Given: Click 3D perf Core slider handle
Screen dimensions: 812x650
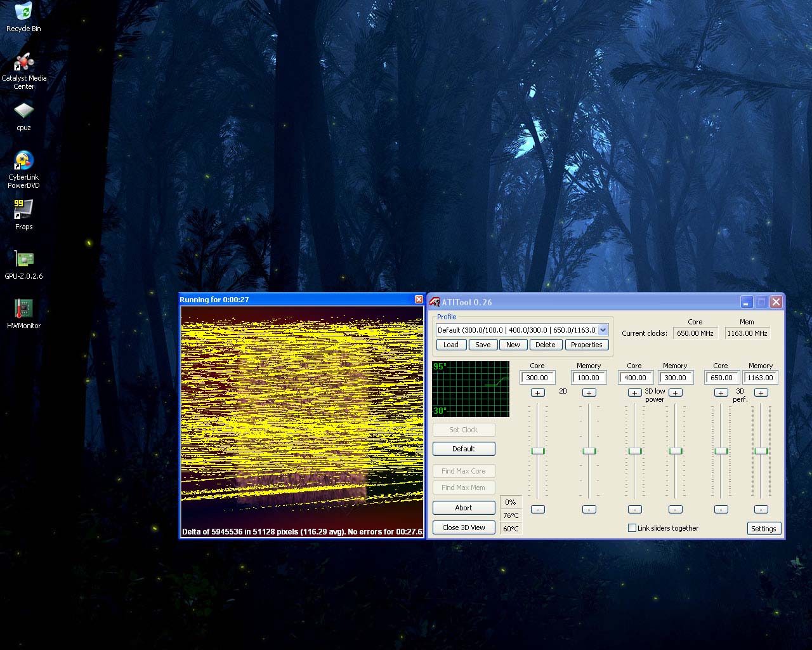Looking at the screenshot, I should (x=721, y=451).
